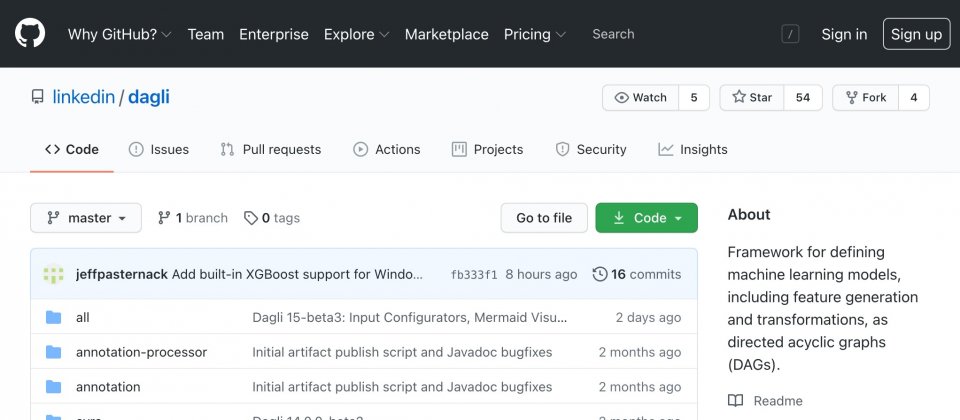Click the Sign in link
Screen dimensions: 960x420
pyautogui.click(x=844, y=34)
